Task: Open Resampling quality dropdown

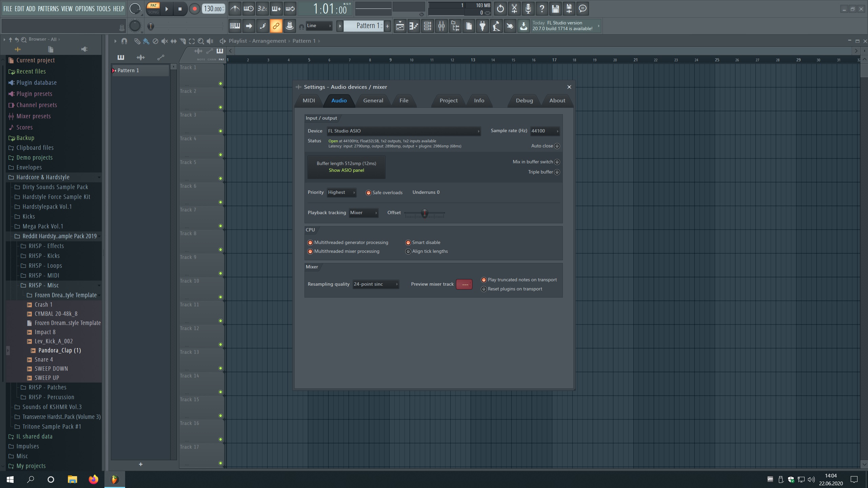Action: pos(375,284)
